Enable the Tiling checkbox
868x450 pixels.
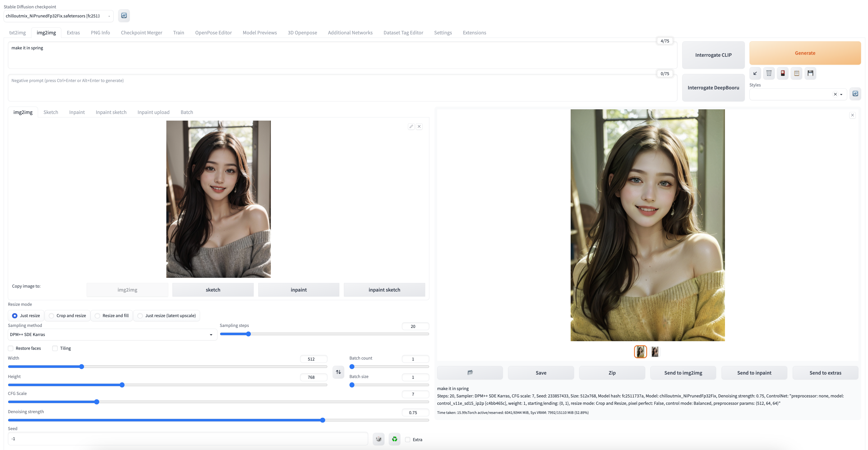(55, 348)
